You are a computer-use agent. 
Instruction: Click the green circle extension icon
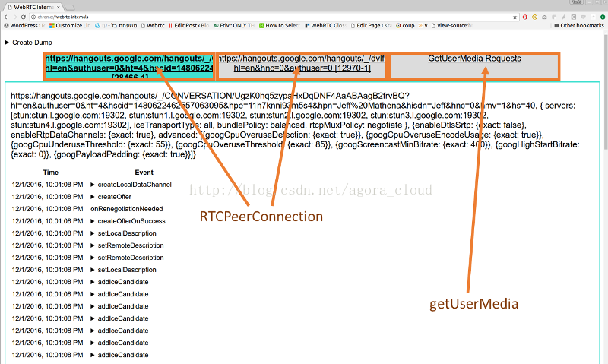(603, 17)
